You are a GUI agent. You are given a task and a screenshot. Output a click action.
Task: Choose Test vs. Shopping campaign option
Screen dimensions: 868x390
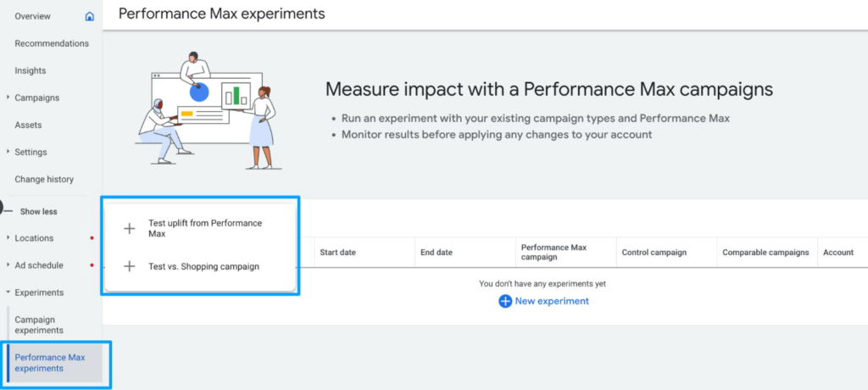coord(203,266)
